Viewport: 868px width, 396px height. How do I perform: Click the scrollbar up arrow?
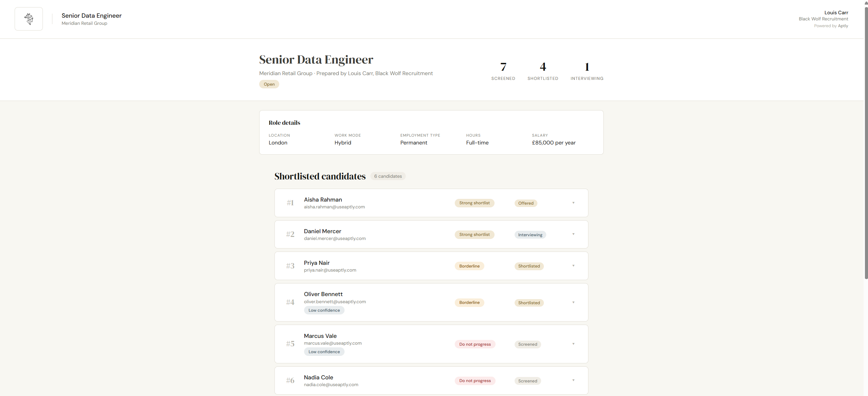pos(866,3)
